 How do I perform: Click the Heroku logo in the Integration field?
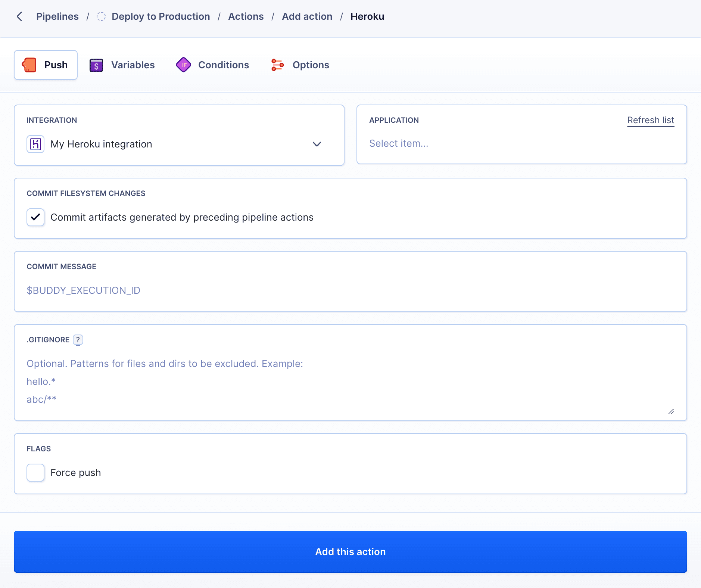point(35,144)
